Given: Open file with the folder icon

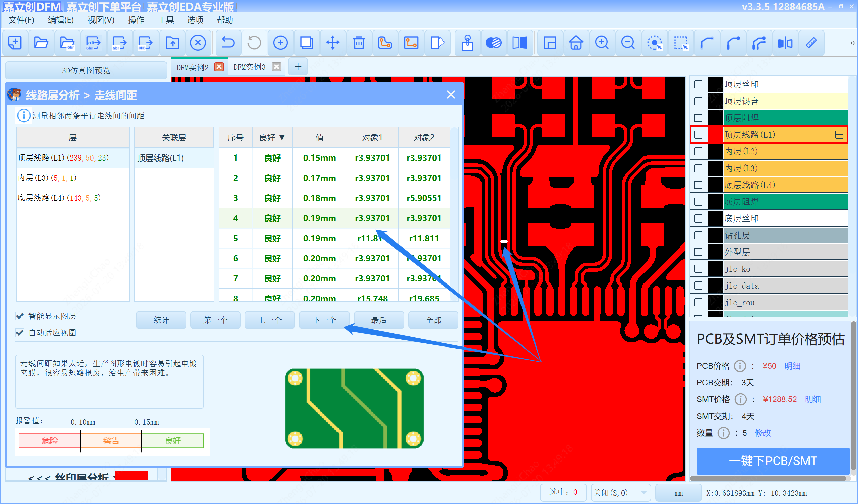Looking at the screenshot, I should pyautogui.click(x=41, y=43).
